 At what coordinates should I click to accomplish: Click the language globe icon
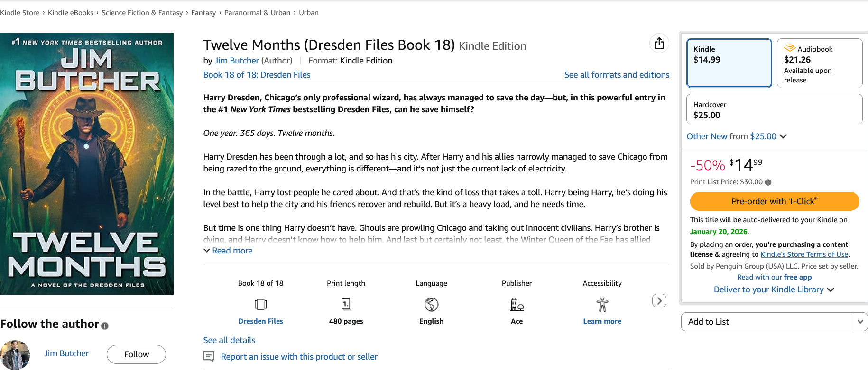(x=432, y=304)
